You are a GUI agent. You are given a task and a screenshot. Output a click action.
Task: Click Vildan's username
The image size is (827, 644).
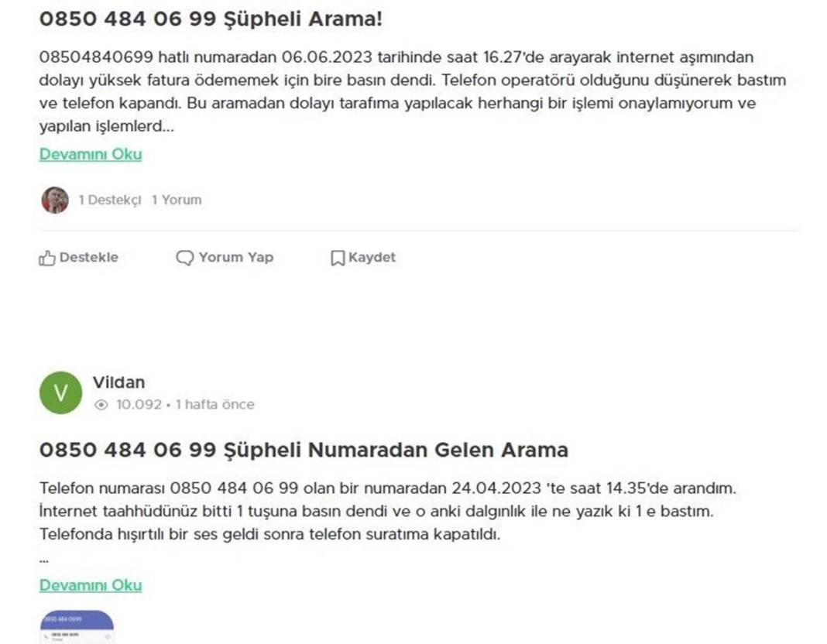point(118,382)
